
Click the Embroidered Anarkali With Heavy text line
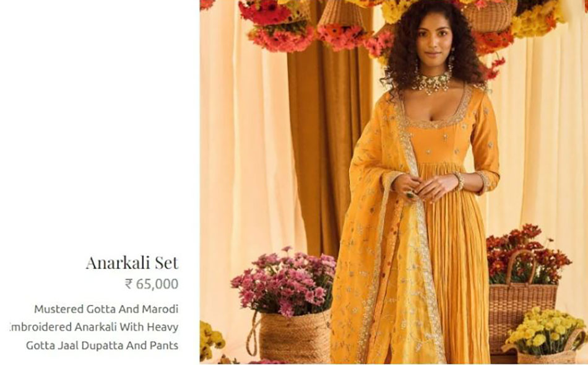point(94,327)
